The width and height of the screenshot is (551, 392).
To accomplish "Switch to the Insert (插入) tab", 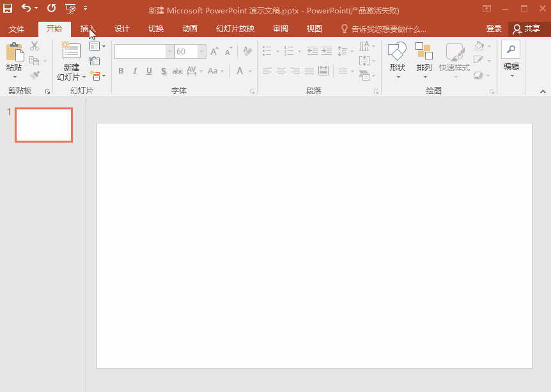I will coord(88,29).
